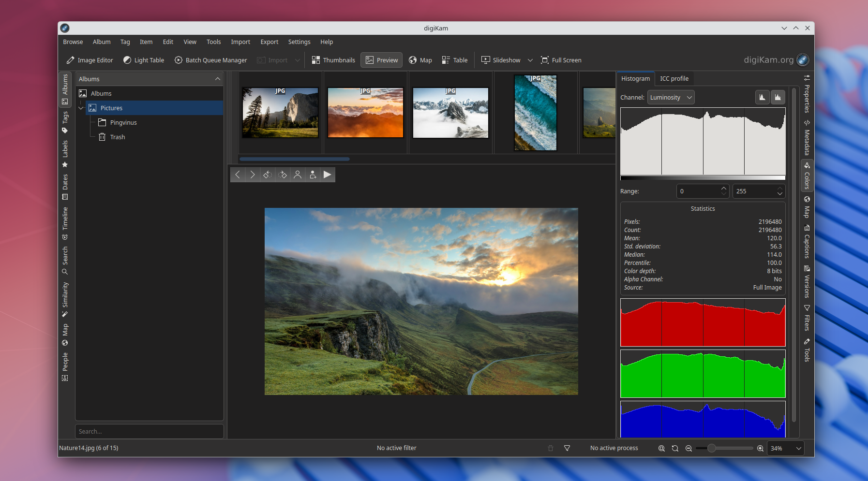Switch to Thumbnails view mode
Viewport: 868px width, 481px height.
pyautogui.click(x=333, y=60)
